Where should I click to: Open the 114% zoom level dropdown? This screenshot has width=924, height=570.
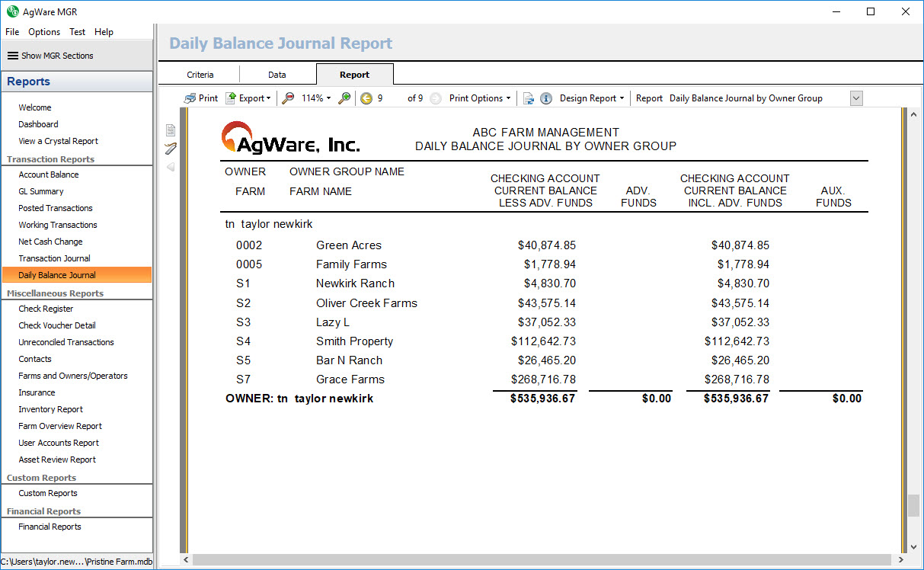(x=316, y=98)
